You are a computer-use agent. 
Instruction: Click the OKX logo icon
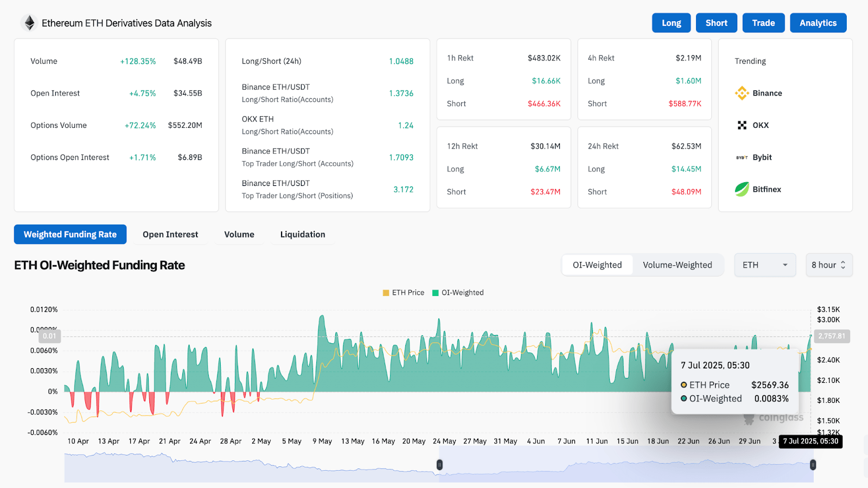pos(742,125)
